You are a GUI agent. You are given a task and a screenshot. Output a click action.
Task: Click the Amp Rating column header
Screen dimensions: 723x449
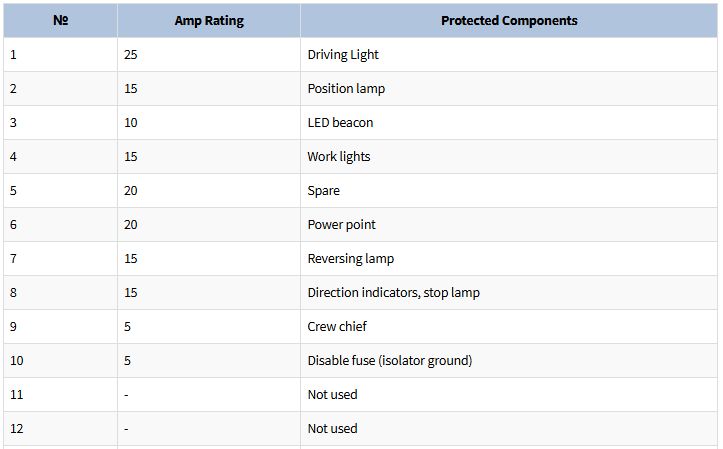click(208, 20)
